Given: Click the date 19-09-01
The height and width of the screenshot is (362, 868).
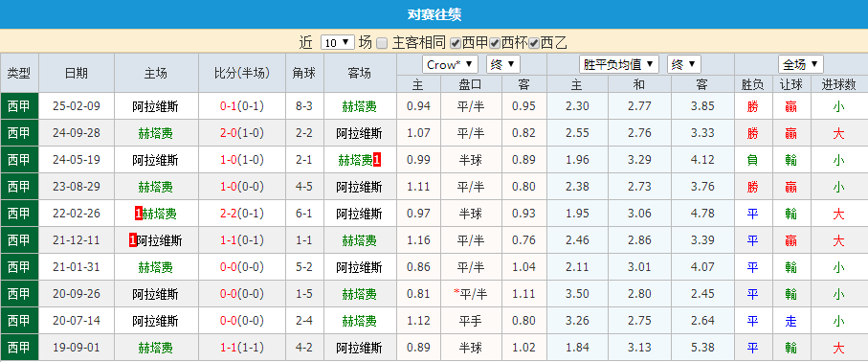Looking at the screenshot, I should coord(77,348).
